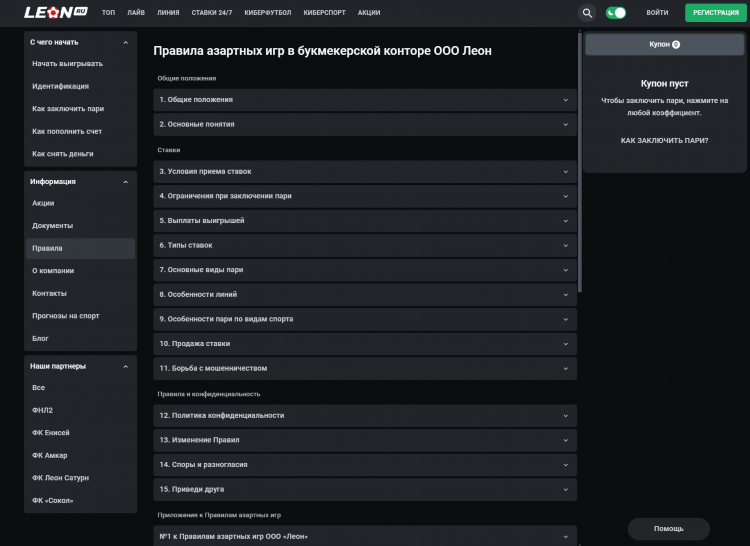Expand '3. Условия приема ставок' section

click(x=365, y=172)
